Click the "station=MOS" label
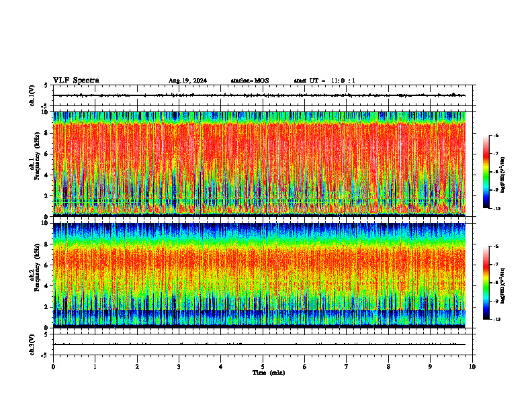The height and width of the screenshot is (411, 532). [250, 81]
